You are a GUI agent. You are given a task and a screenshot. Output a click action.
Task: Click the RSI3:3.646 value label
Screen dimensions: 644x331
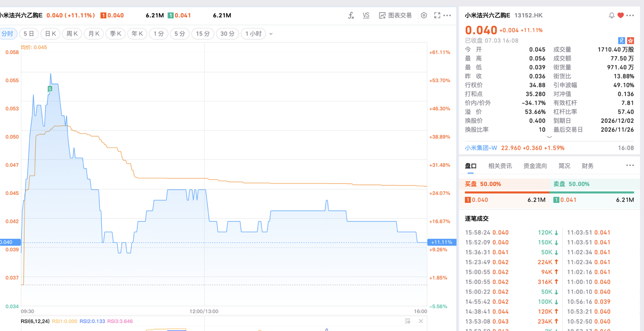(x=120, y=321)
